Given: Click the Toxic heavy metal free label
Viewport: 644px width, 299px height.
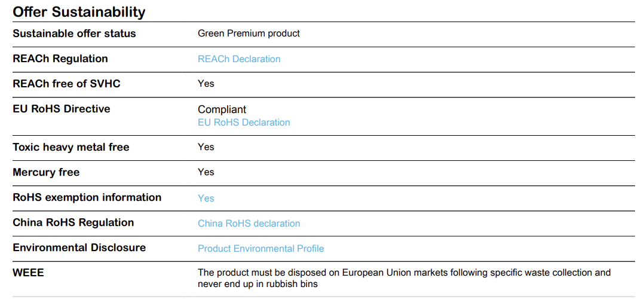Looking at the screenshot, I should tap(71, 147).
